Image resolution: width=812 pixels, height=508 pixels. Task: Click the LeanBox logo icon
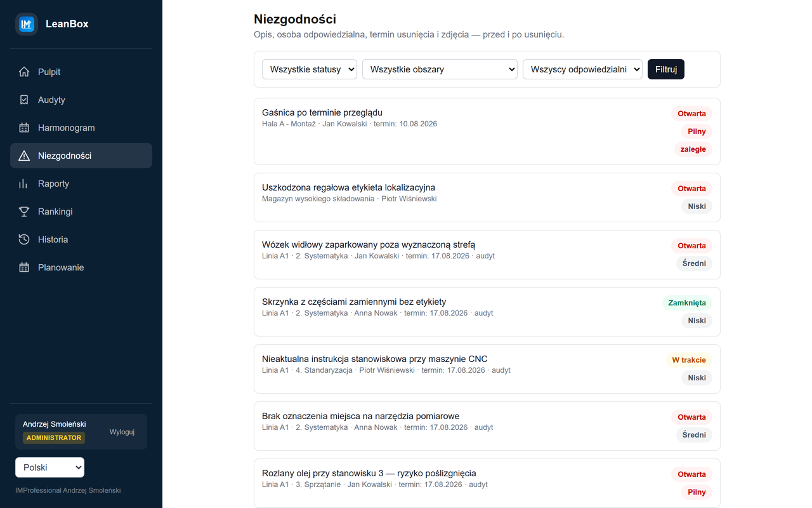point(27,24)
